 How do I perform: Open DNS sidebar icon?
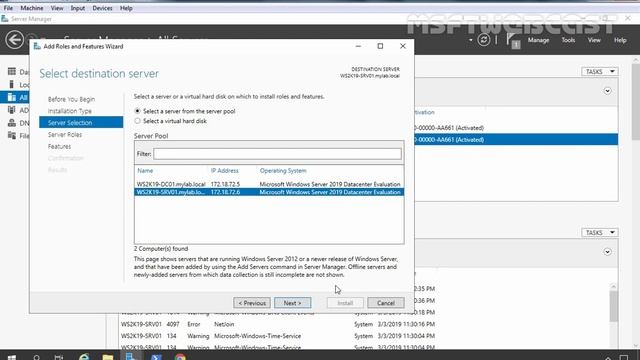click(12, 122)
